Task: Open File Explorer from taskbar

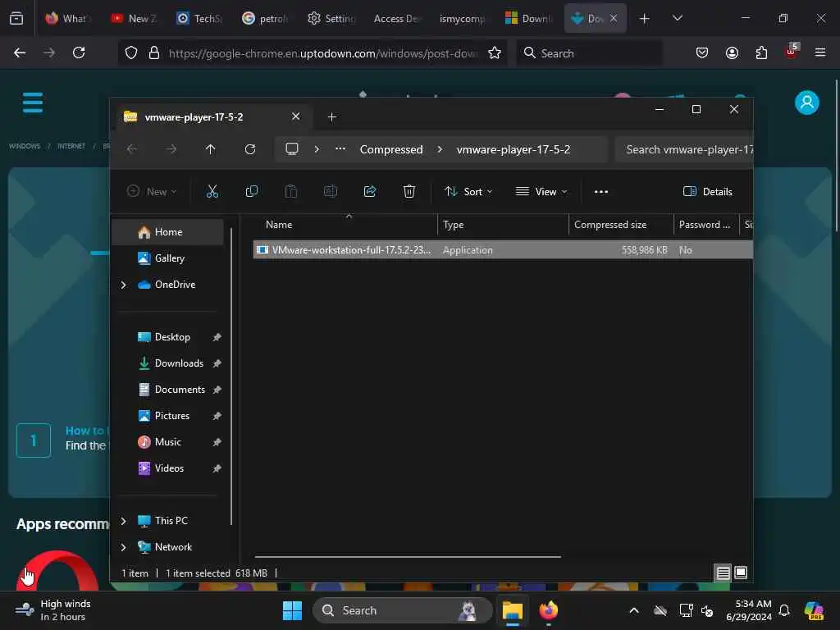Action: click(513, 610)
